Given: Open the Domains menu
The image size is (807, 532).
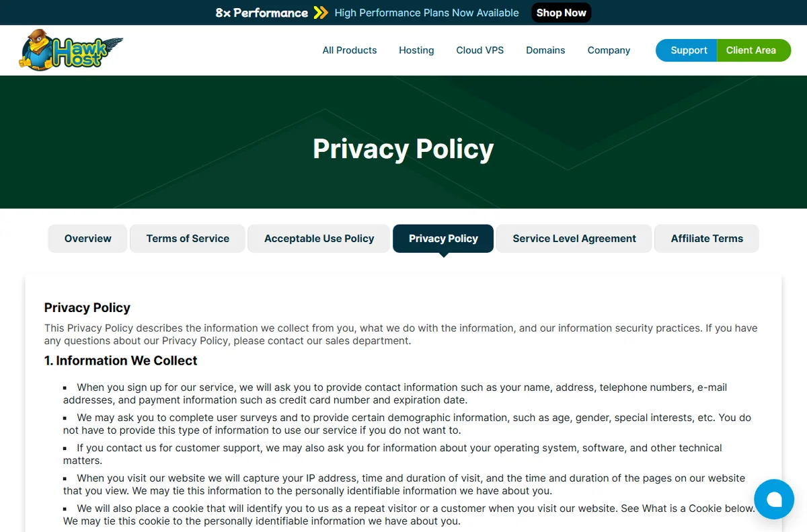Looking at the screenshot, I should point(545,50).
